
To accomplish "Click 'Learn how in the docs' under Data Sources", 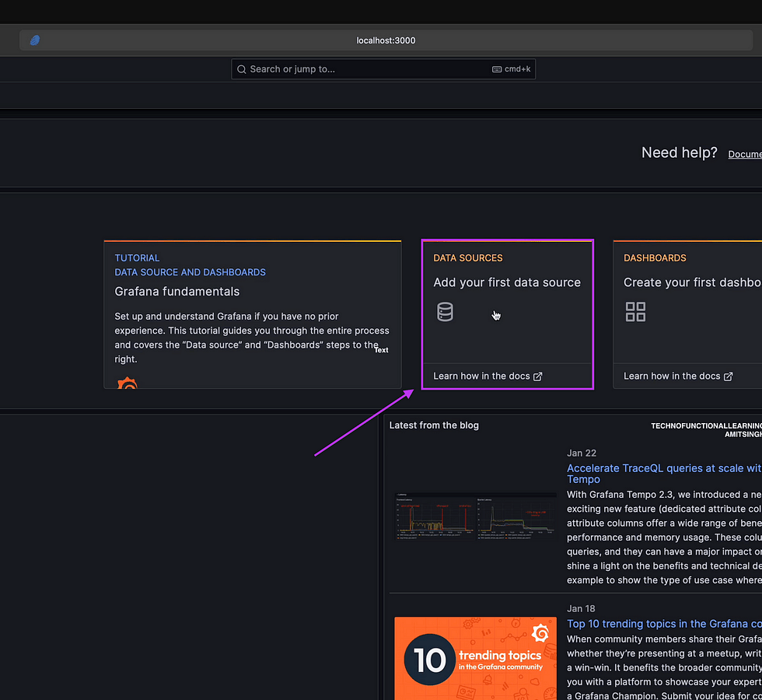I will pyautogui.click(x=481, y=376).
